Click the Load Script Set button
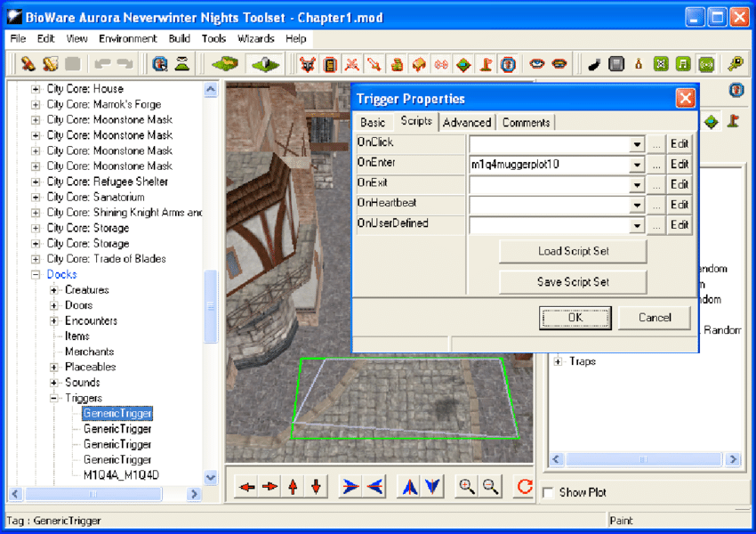756x534 pixels. pyautogui.click(x=573, y=251)
